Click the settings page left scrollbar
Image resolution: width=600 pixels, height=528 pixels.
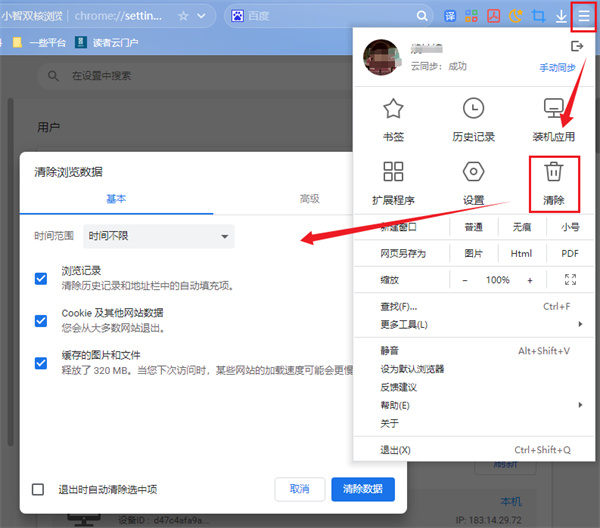11,272
